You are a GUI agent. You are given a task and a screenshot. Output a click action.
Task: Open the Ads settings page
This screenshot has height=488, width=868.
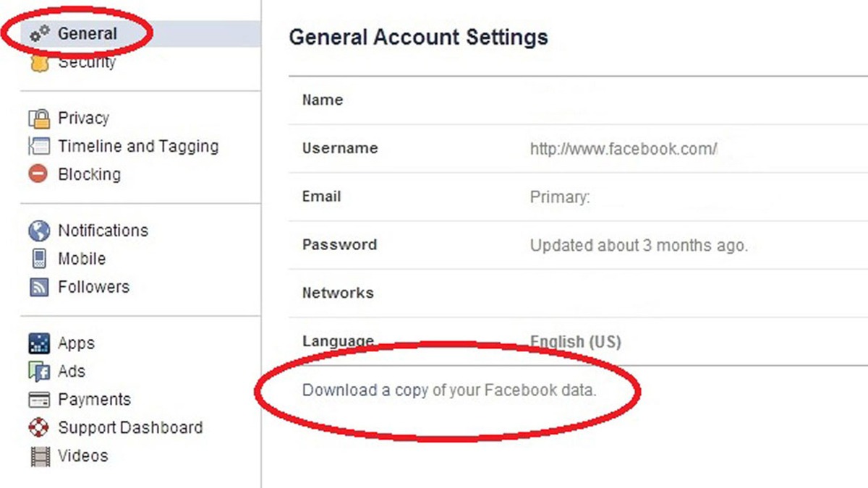(71, 372)
